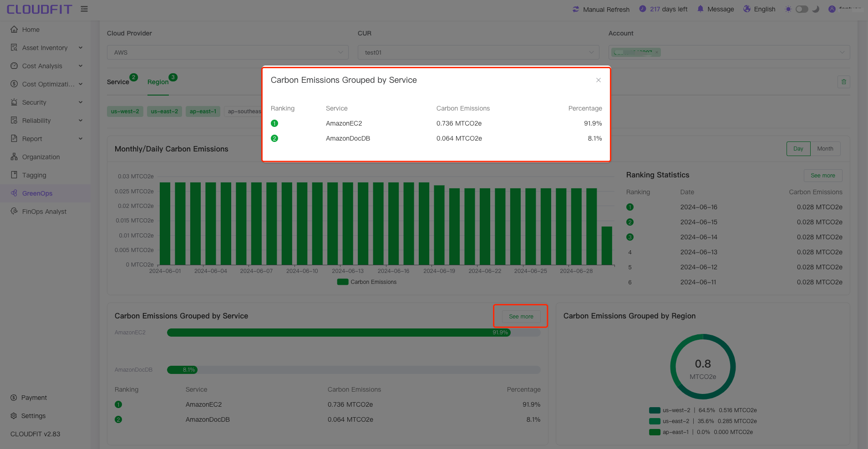Click the last bar in the daily chart
The width and height of the screenshot is (868, 449).
point(607,246)
